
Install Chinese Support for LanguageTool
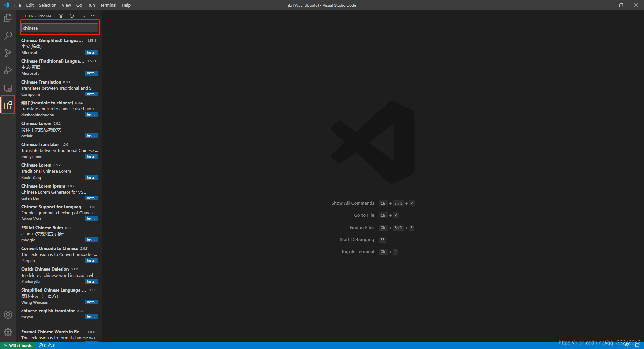91,219
